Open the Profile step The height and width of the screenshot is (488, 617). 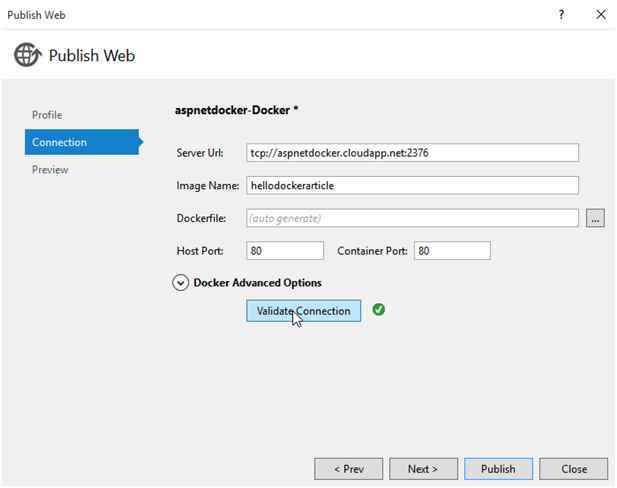click(x=47, y=115)
